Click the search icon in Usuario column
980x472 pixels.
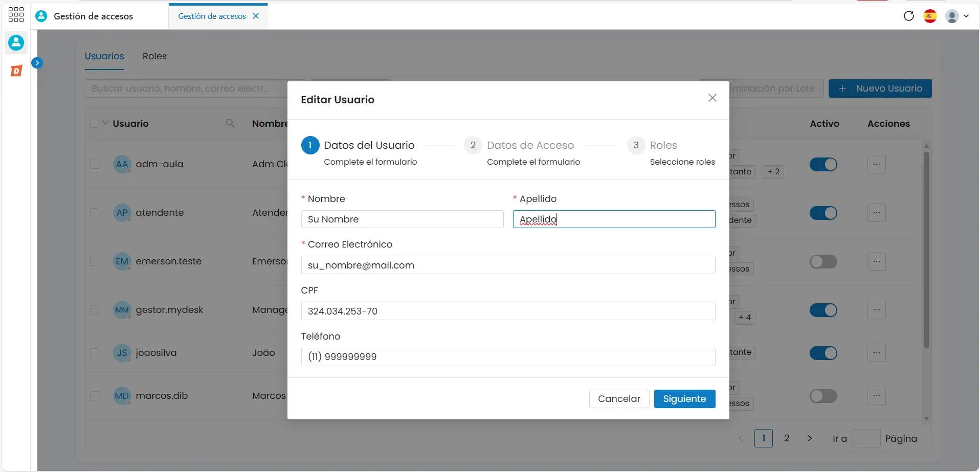point(230,123)
